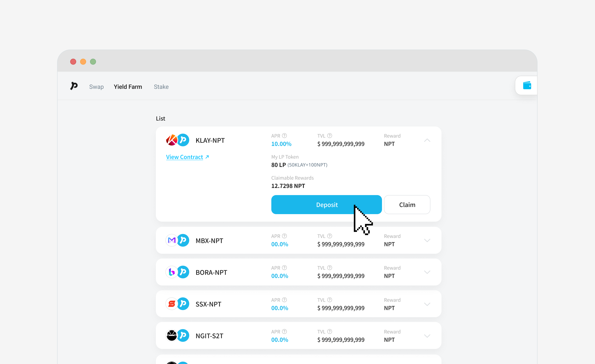Maximize the window with the green button
The image size is (595, 364).
(93, 62)
